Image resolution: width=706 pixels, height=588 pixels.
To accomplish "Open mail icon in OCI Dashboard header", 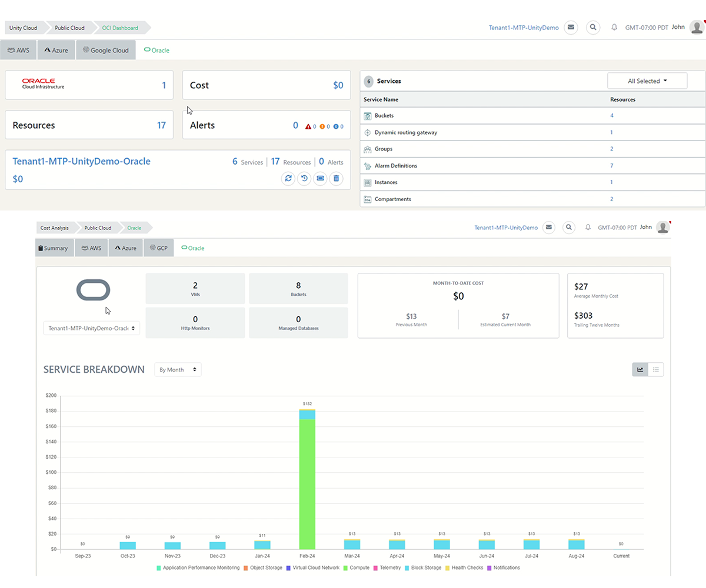I will 570,27.
